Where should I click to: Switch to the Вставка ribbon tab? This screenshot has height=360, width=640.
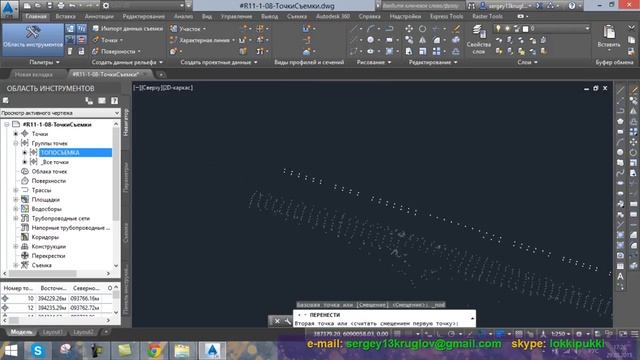pos(65,17)
